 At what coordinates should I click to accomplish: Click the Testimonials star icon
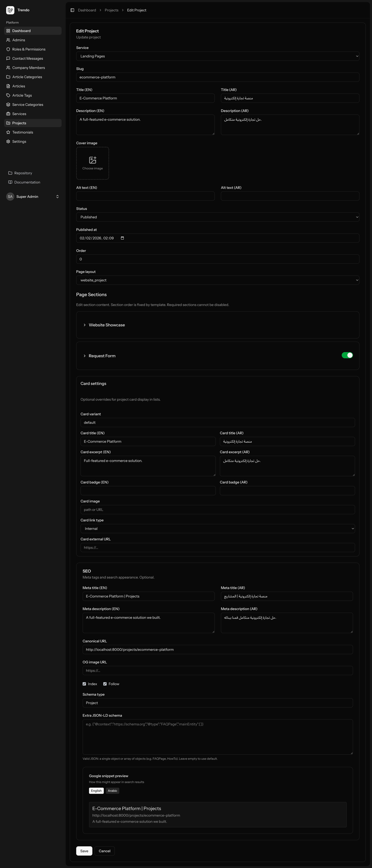[8, 132]
